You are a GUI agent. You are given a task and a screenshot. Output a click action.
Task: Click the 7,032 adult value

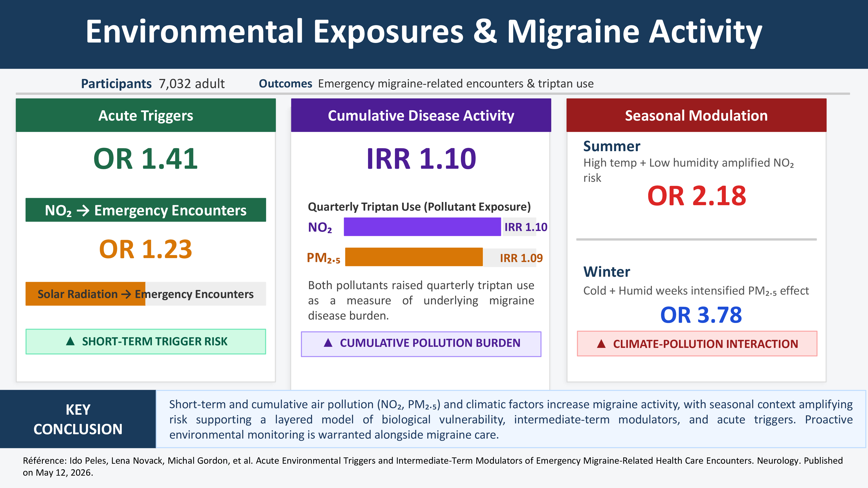point(191,84)
